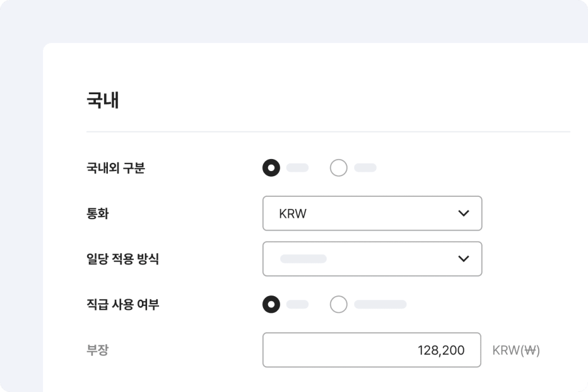588x392 pixels.
Task: Click the 부장 row label
Action: (x=98, y=350)
